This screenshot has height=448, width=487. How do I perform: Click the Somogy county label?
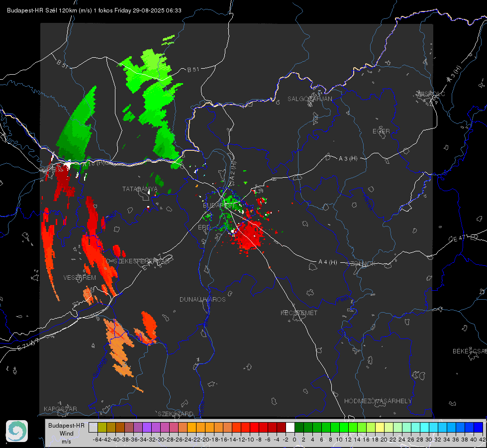pyautogui.click(x=100, y=367)
